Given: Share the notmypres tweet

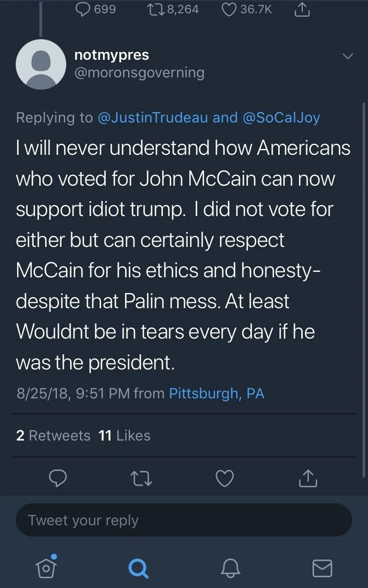Looking at the screenshot, I should coord(308,478).
